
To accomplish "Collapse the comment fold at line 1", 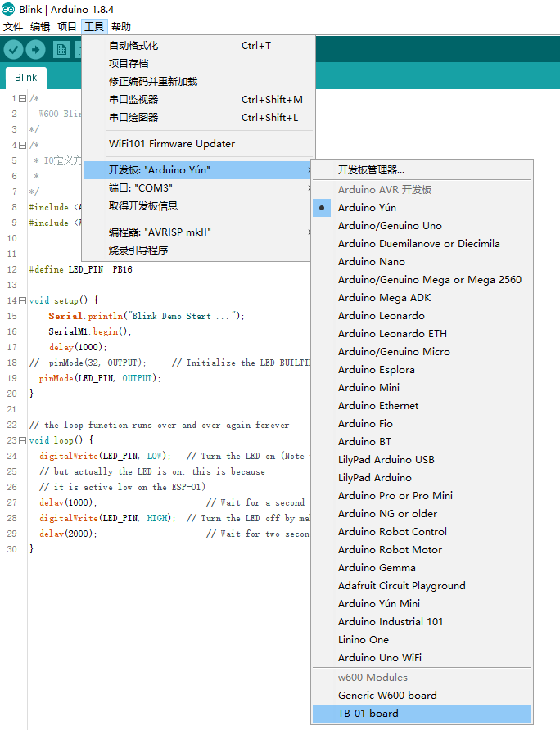I will click(22, 98).
